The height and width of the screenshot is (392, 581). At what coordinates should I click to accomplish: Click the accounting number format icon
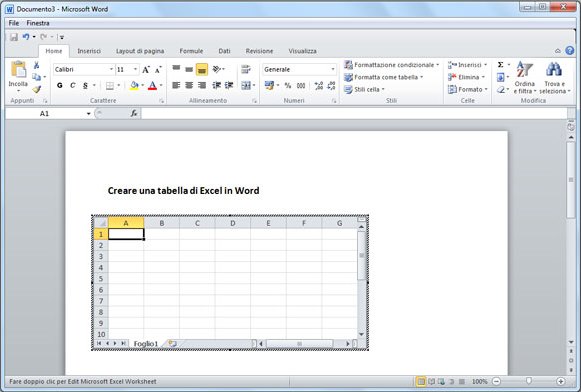pos(269,86)
